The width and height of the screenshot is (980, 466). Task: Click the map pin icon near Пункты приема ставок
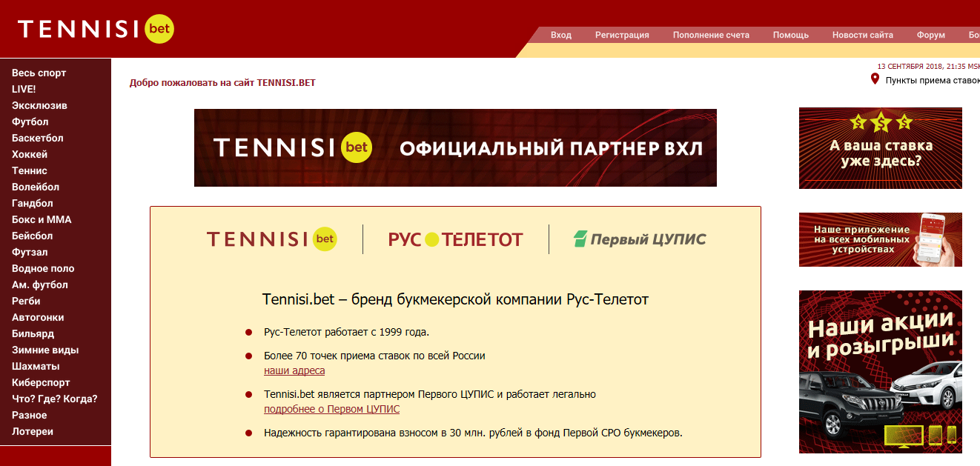pyautogui.click(x=875, y=79)
